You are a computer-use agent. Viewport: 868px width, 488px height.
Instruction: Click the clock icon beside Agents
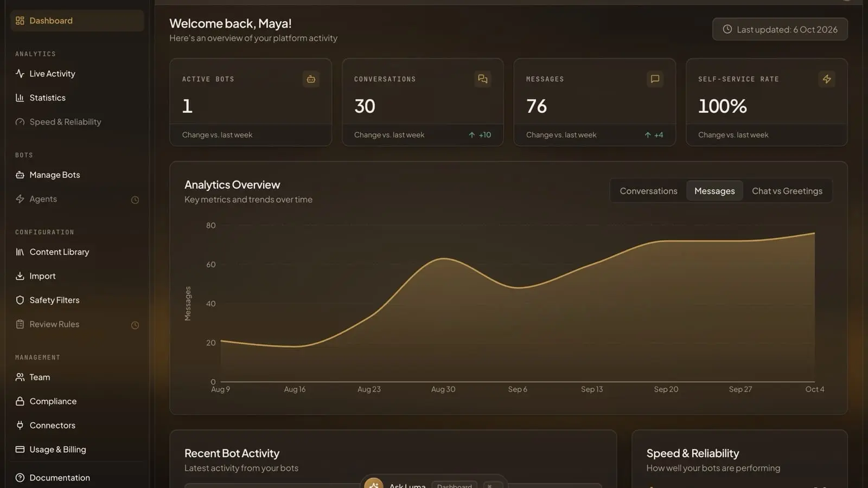coord(135,200)
